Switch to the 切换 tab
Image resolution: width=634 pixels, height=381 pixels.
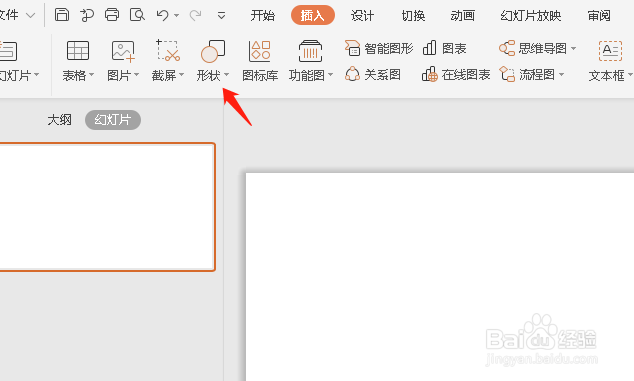[413, 15]
